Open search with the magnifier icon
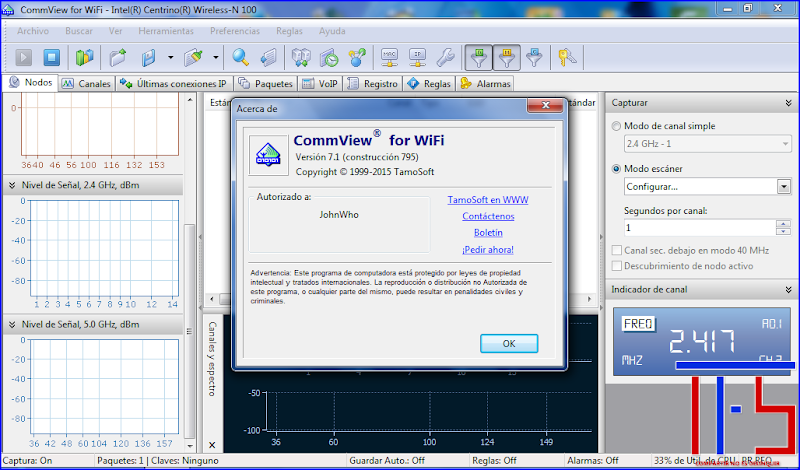The height and width of the screenshot is (470, 800). pyautogui.click(x=240, y=57)
